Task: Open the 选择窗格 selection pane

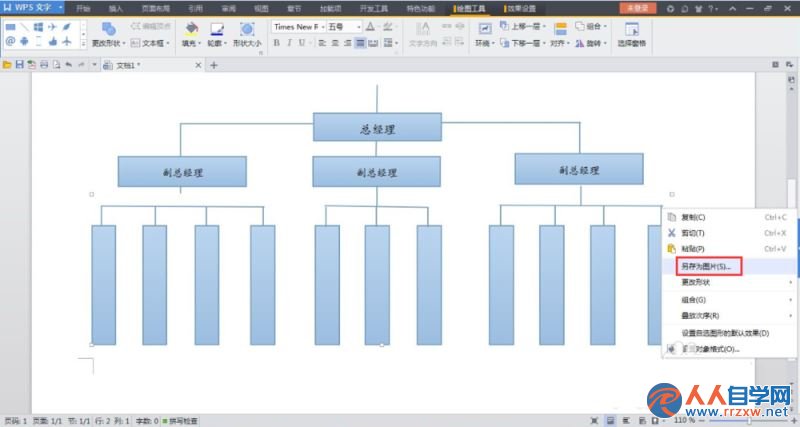Action: point(632,35)
